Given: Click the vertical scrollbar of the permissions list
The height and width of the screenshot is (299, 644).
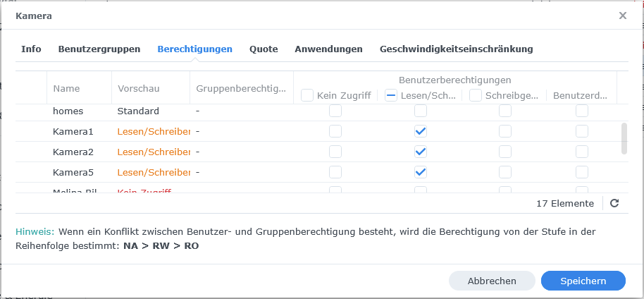Looking at the screenshot, I should coord(624,138).
